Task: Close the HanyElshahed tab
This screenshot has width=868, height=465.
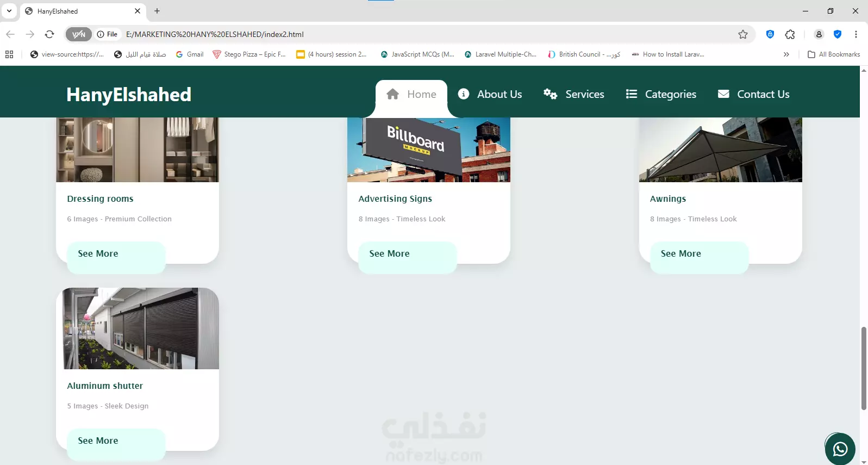Action: (x=138, y=11)
